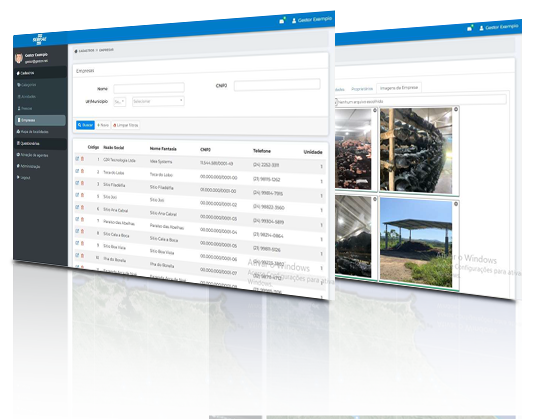Click the file chooser field above images

420,101
